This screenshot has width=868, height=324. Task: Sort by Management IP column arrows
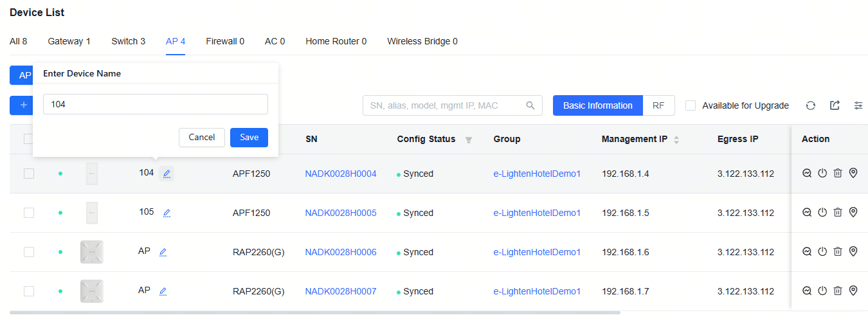point(676,139)
